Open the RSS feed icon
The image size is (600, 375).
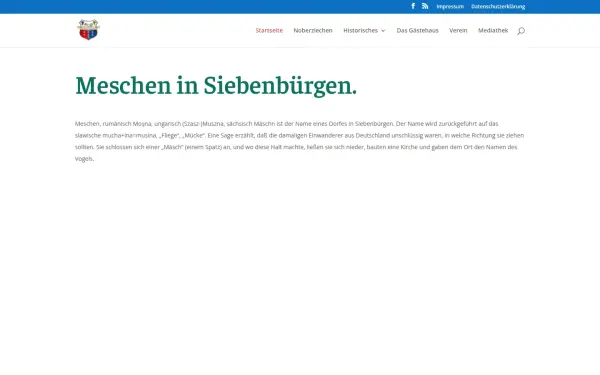[425, 6]
